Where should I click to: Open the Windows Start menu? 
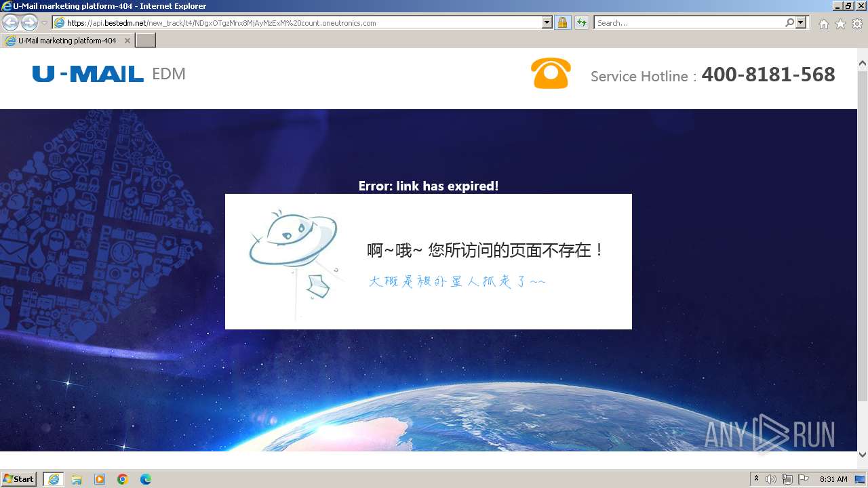(x=19, y=479)
